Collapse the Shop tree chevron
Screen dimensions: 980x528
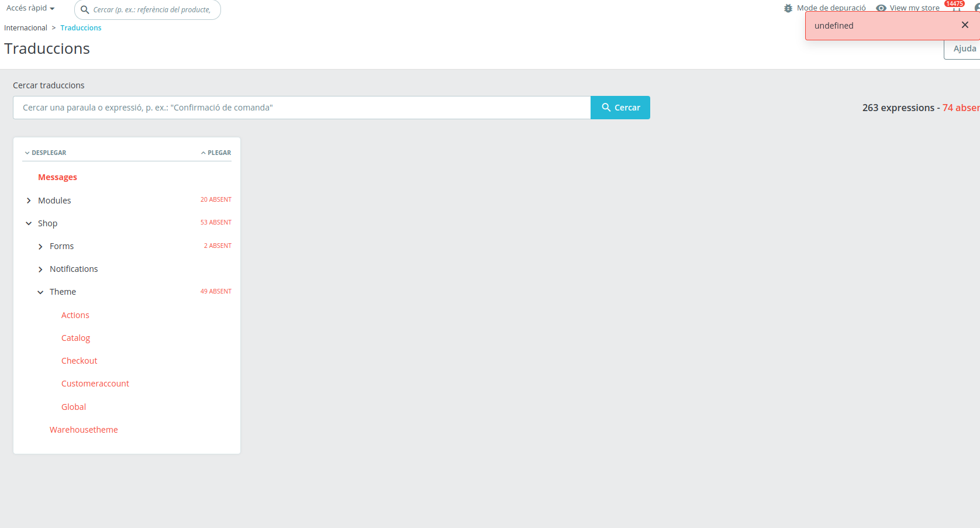29,223
